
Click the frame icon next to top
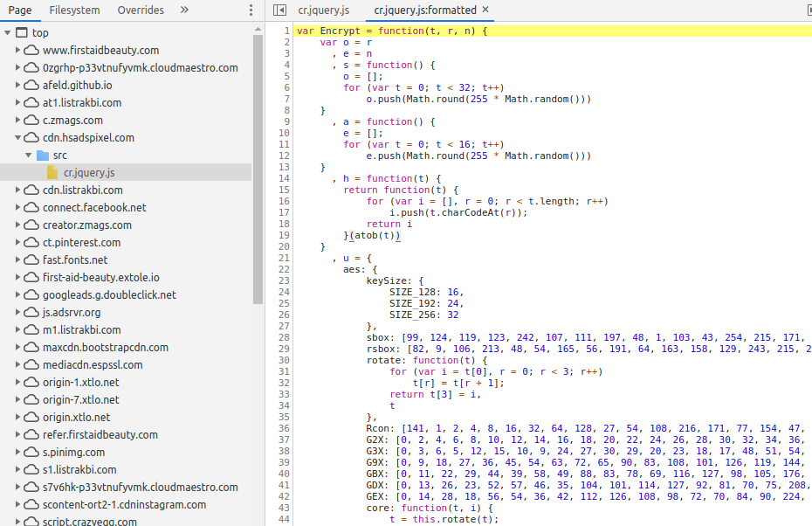coord(21,33)
